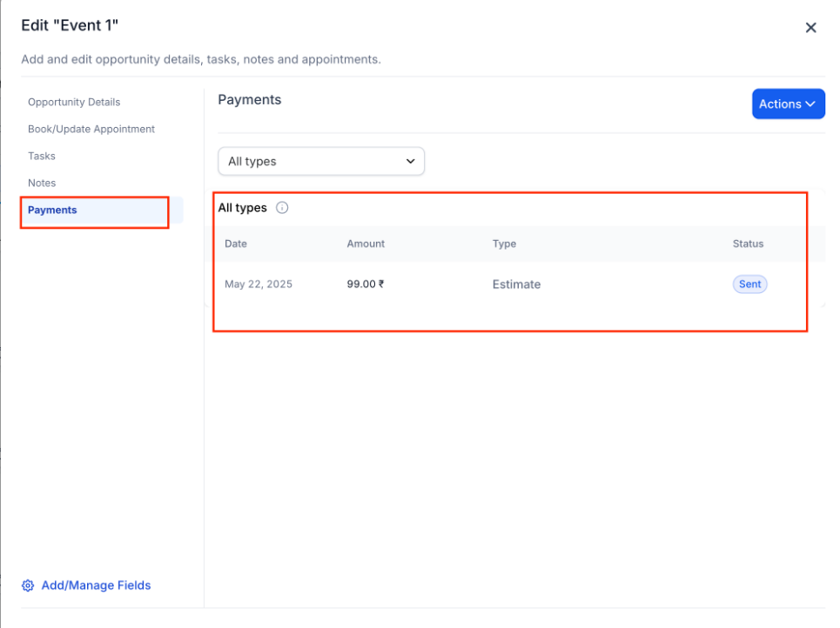The width and height of the screenshot is (840, 628).
Task: Select the Estimate type cell
Action: [516, 284]
